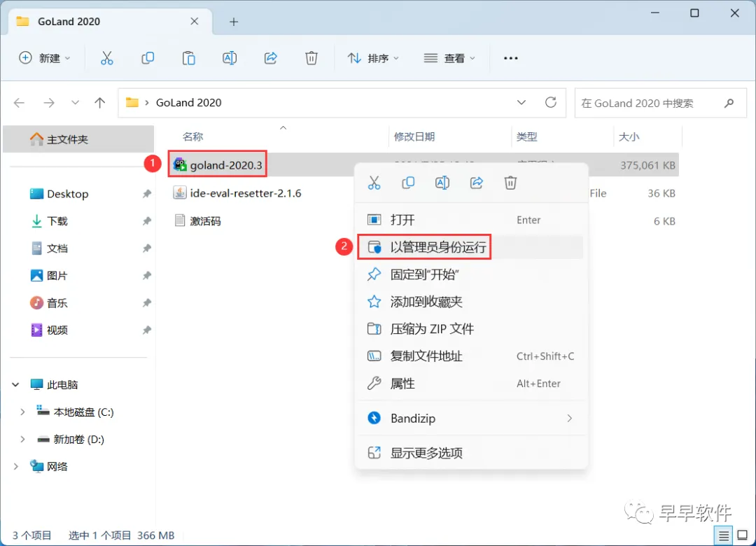This screenshot has width=756, height=546.
Task: Collapse the 此电脑 tree node
Action: [x=15, y=384]
